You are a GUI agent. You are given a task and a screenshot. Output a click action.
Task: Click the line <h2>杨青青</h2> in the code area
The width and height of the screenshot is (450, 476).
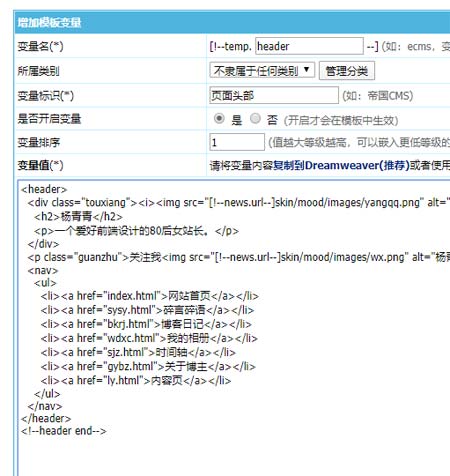click(x=78, y=217)
